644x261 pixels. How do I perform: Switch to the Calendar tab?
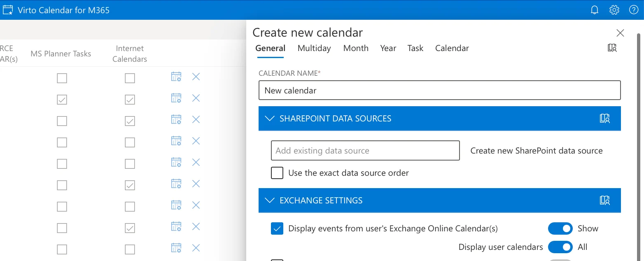pyautogui.click(x=452, y=48)
